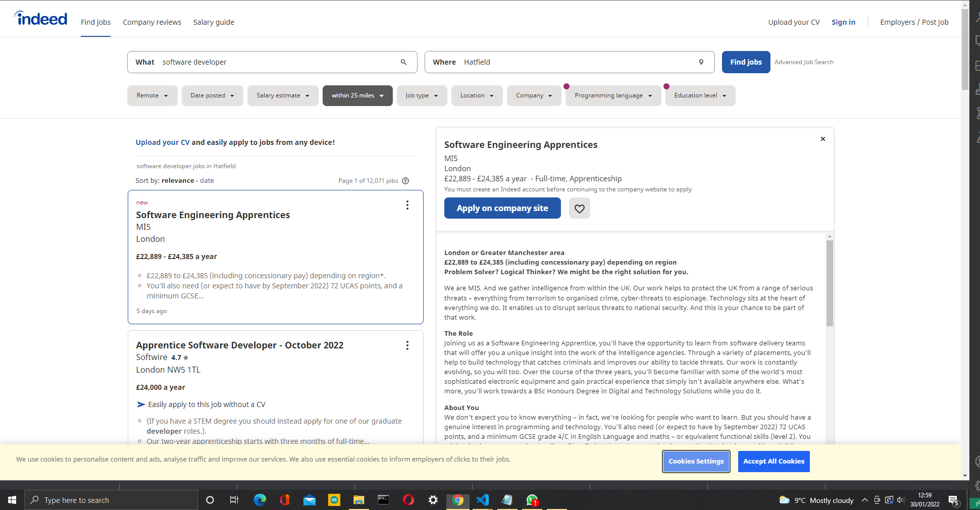Open Visual Studio Code from taskbar
Viewport: 980px width, 510px height.
tap(483, 500)
